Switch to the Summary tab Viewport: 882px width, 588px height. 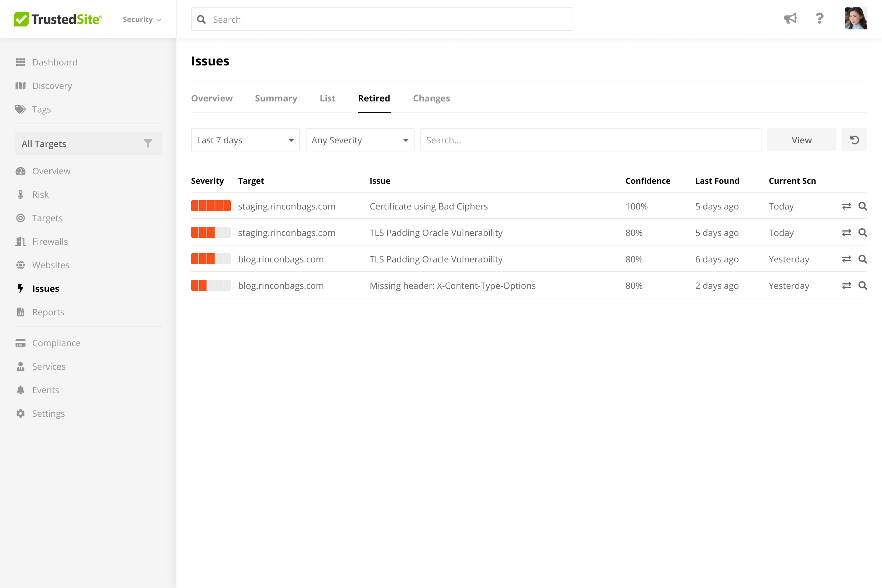(276, 98)
